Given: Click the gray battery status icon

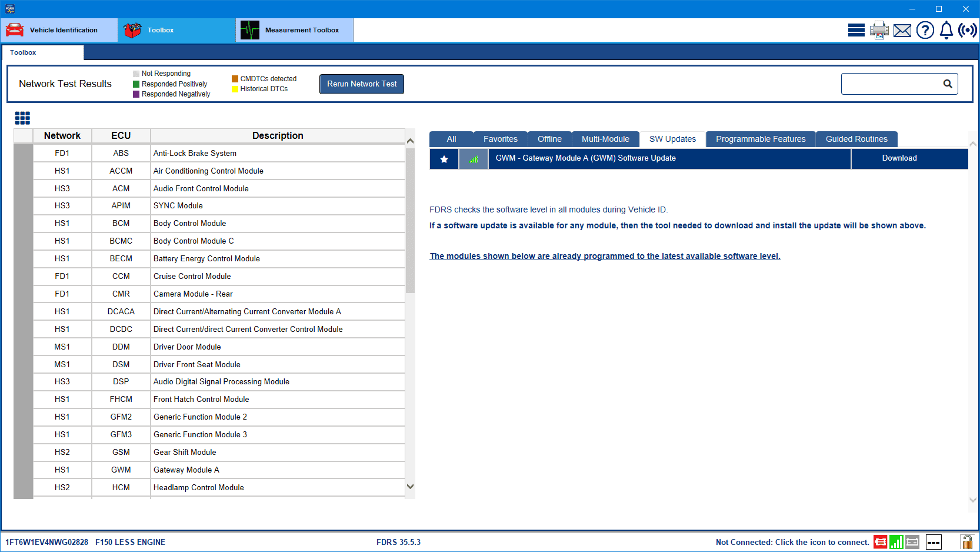Looking at the screenshot, I should (x=912, y=542).
